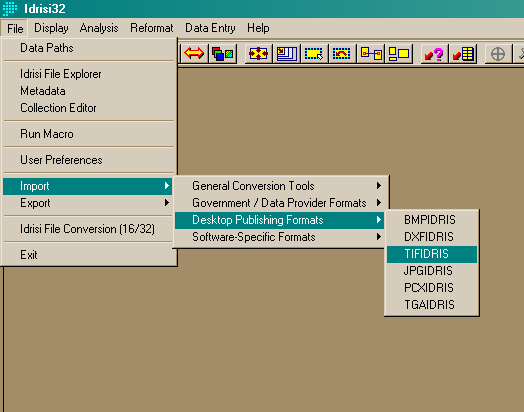This screenshot has width=524, height=412.
Task: Open the Reformat menu
Action: click(152, 28)
